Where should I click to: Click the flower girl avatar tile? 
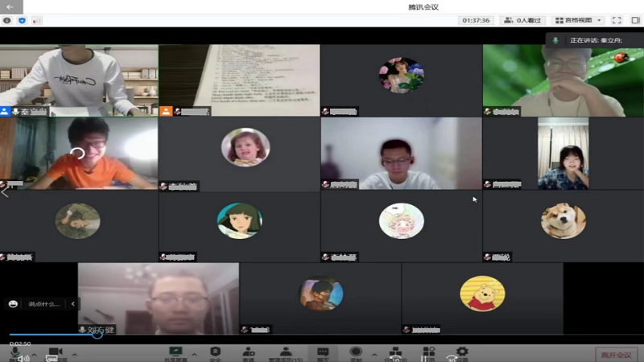coord(401,75)
